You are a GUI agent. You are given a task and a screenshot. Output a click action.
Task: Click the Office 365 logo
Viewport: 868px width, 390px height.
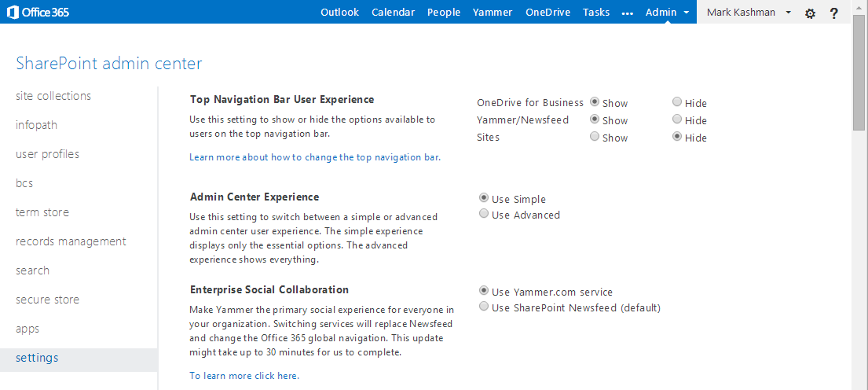coord(38,13)
